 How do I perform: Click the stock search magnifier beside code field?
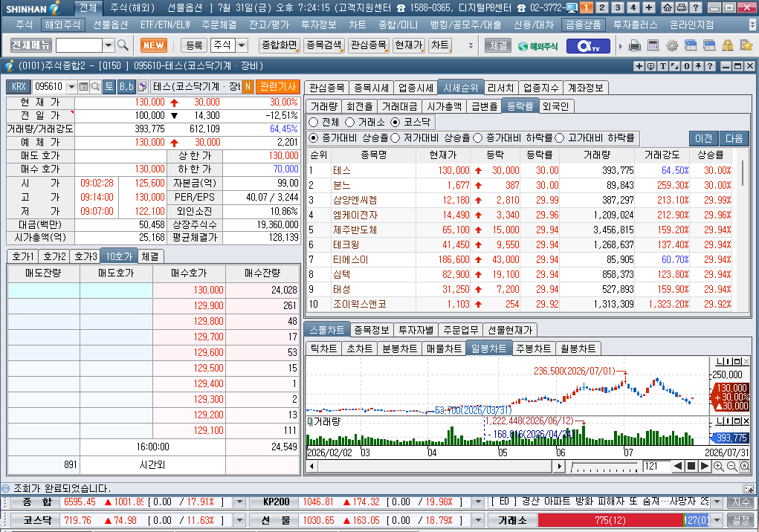tap(95, 87)
